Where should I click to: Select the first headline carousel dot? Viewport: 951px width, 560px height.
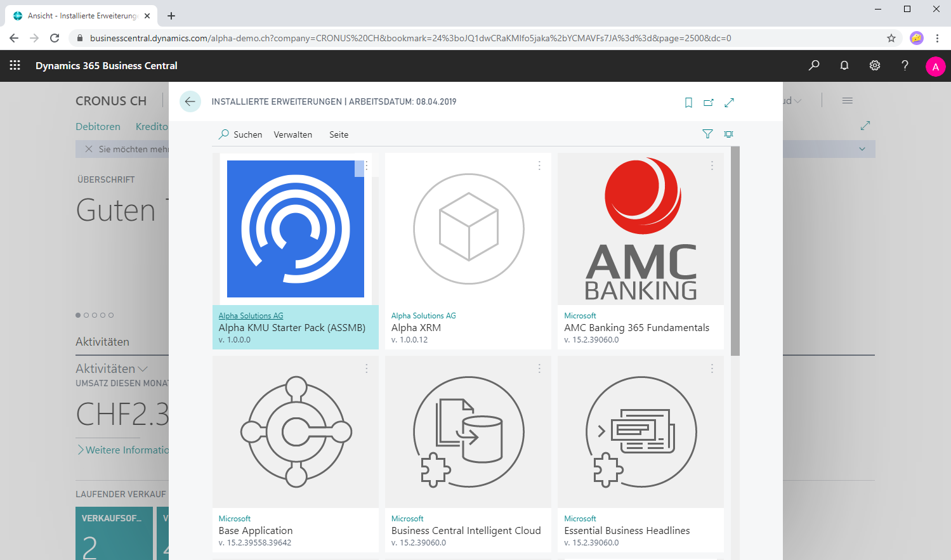click(78, 315)
